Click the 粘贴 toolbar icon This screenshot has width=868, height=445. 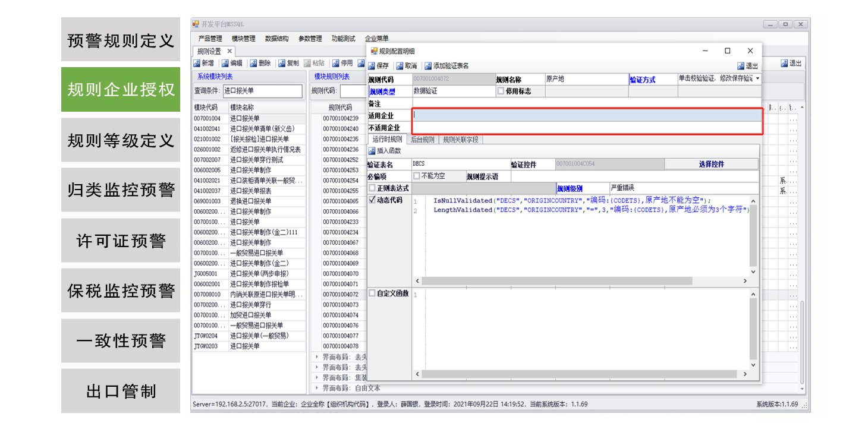click(307, 63)
